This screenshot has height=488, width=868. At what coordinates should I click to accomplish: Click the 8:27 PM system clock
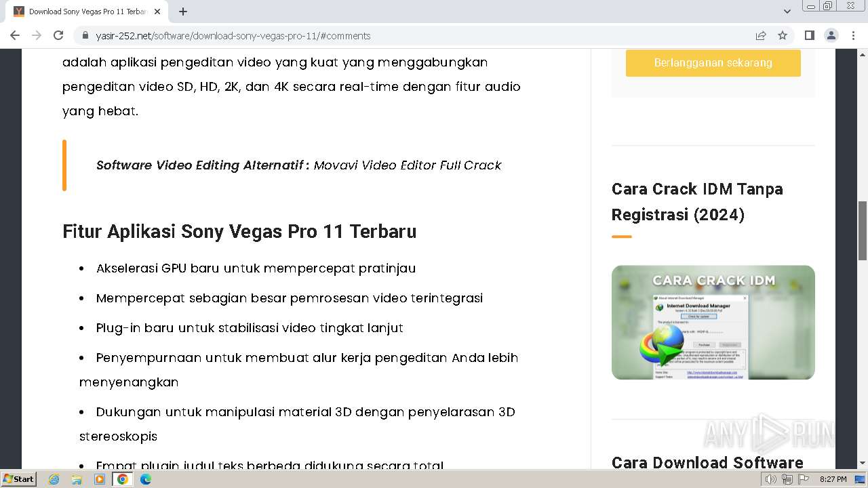[833, 479]
